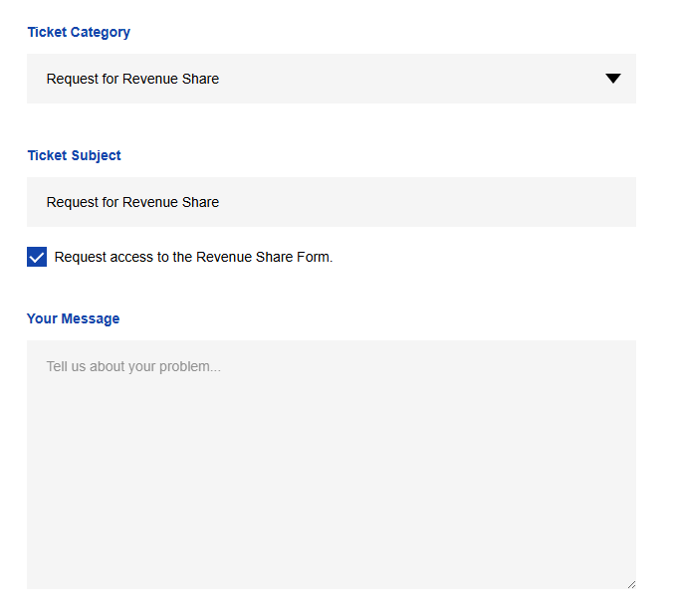
Task: Click the bottom area of the message textarea
Action: [331, 567]
